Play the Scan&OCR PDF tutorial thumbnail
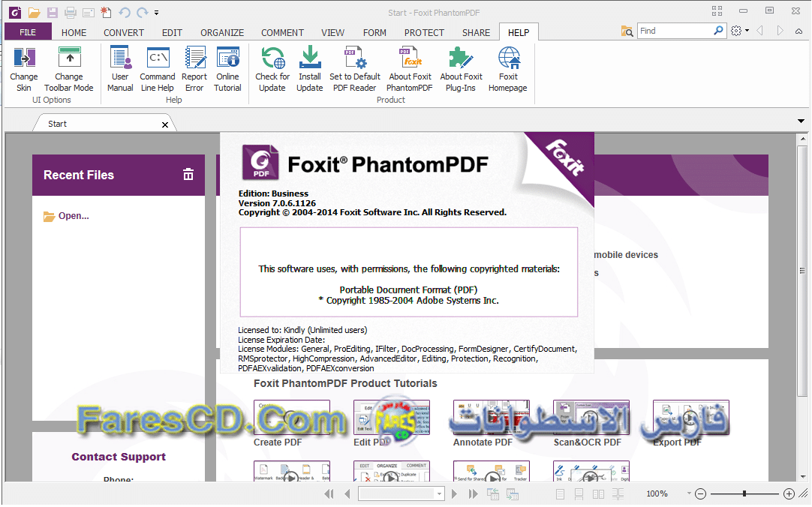Screen dimensions: 812x507 coord(591,418)
